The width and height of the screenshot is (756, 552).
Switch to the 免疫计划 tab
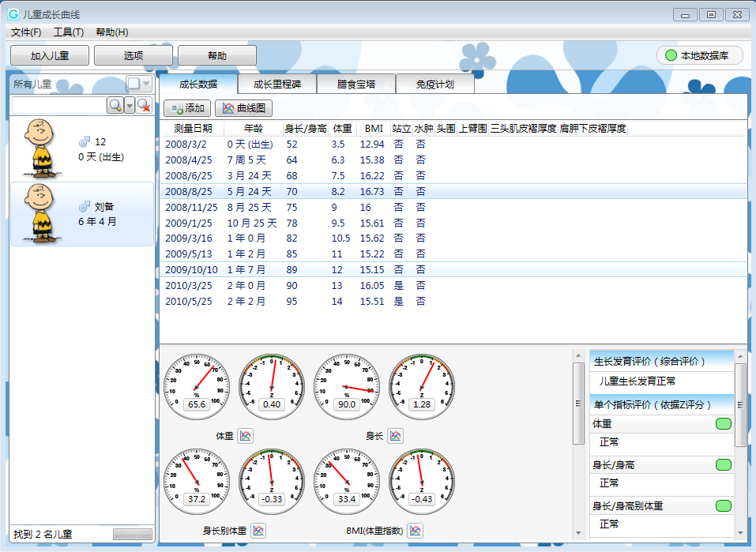pyautogui.click(x=434, y=84)
